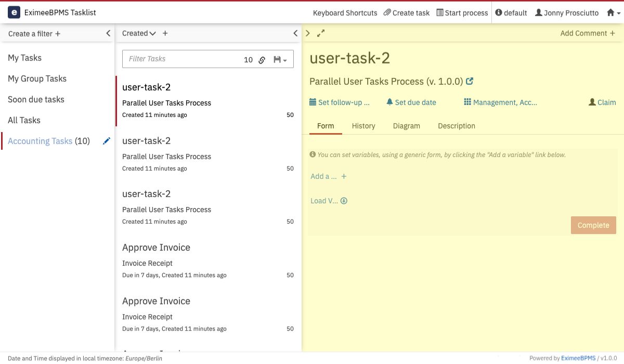Click the plus icon next to Created sorting
The height and width of the screenshot is (364, 624).
(x=165, y=33)
